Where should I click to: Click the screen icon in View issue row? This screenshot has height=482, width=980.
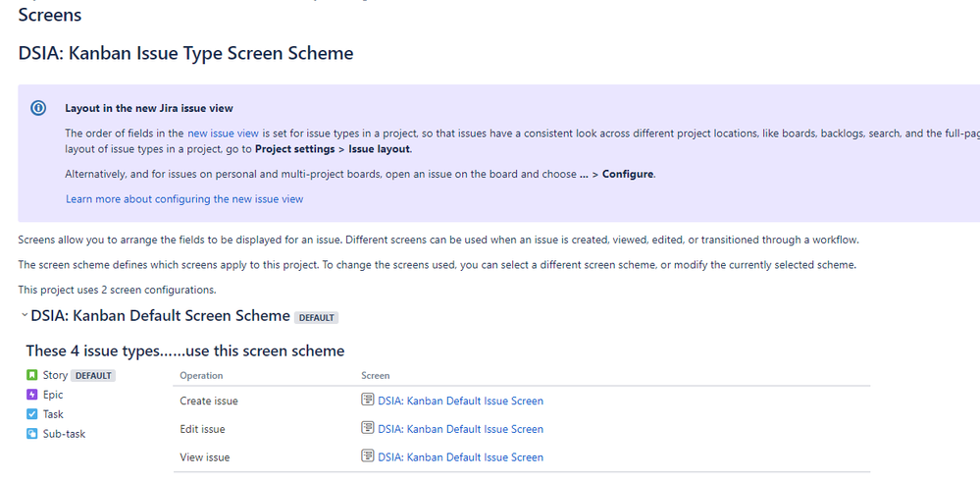368,455
